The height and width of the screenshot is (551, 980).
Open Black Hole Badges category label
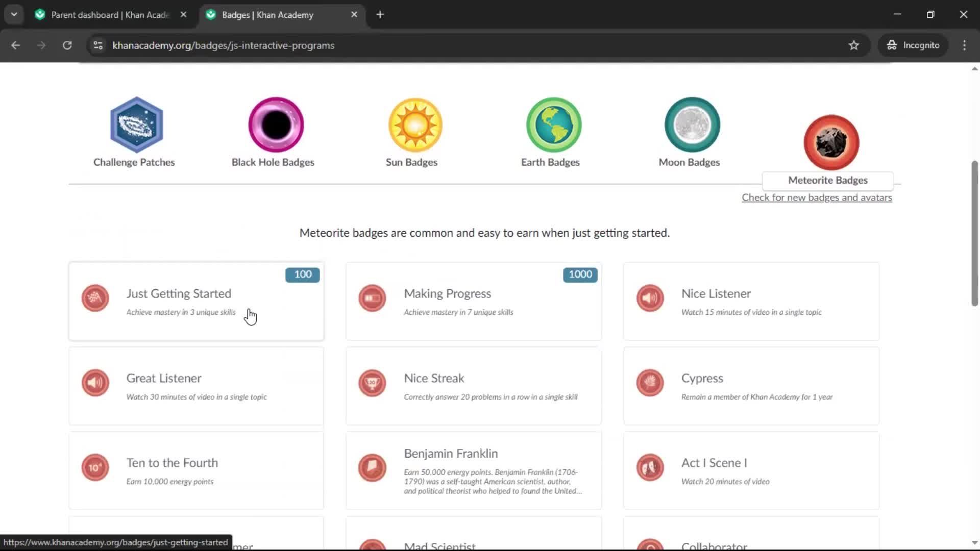[273, 162]
